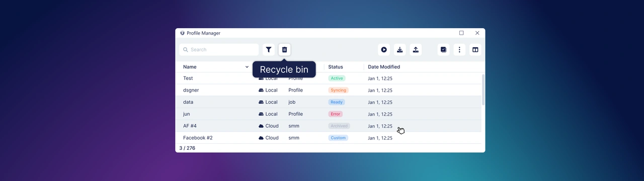Open the filter options icon
This screenshot has height=181, width=644.
click(x=269, y=50)
